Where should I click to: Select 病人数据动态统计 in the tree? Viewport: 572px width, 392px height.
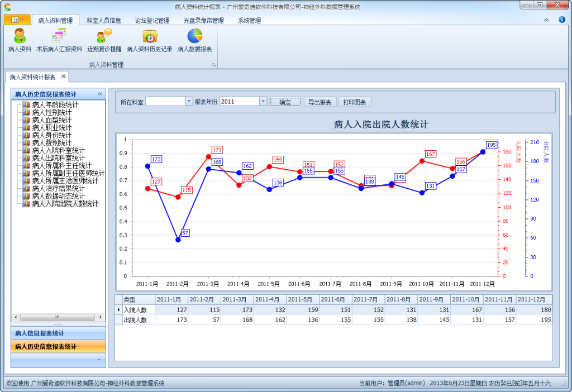[x=58, y=196]
